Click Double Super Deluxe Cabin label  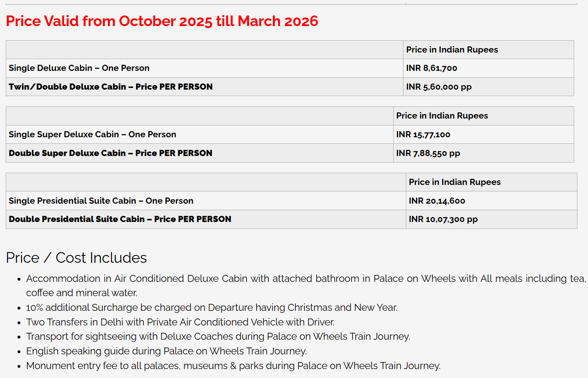pyautogui.click(x=110, y=153)
